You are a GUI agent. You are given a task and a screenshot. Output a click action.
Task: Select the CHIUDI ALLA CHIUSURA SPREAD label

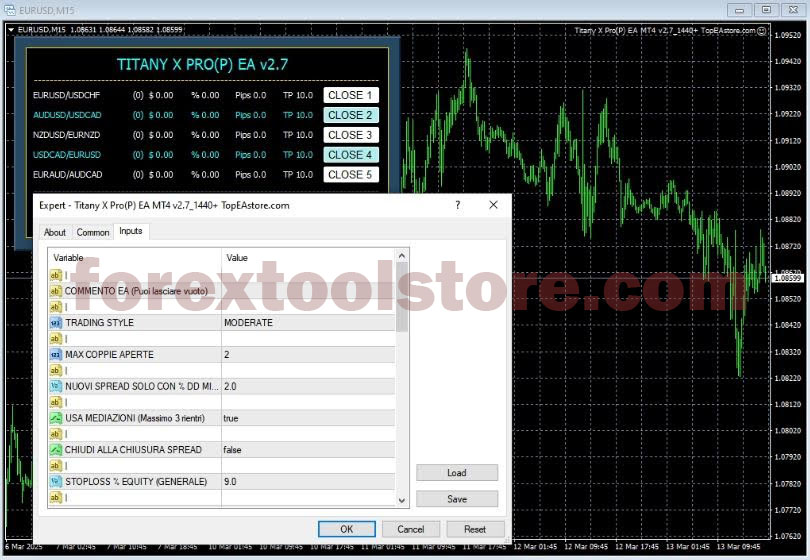(133, 450)
